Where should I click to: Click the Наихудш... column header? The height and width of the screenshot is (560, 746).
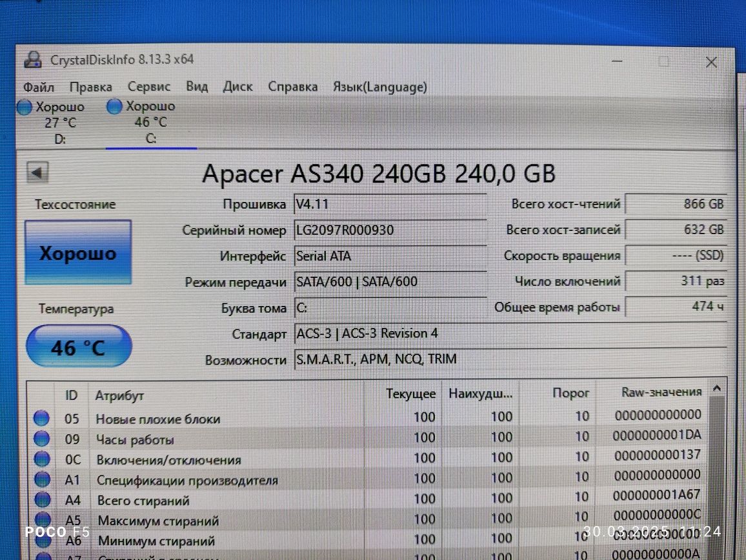tap(481, 394)
